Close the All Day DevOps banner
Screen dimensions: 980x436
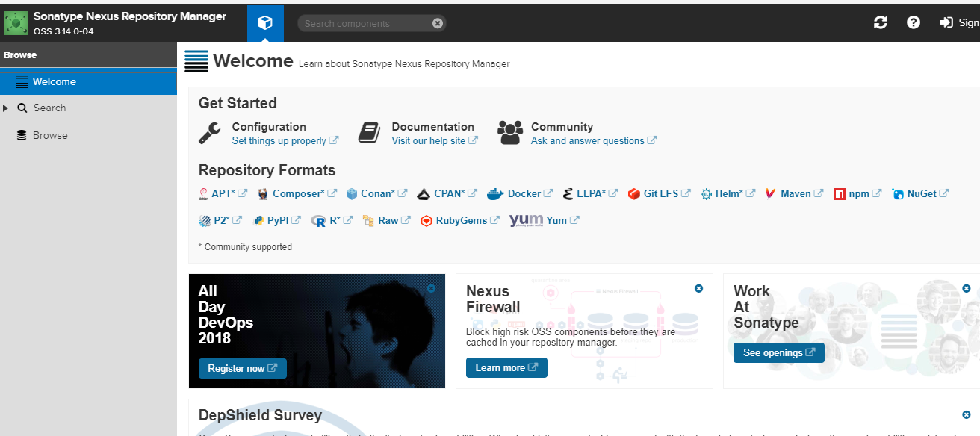tap(431, 288)
